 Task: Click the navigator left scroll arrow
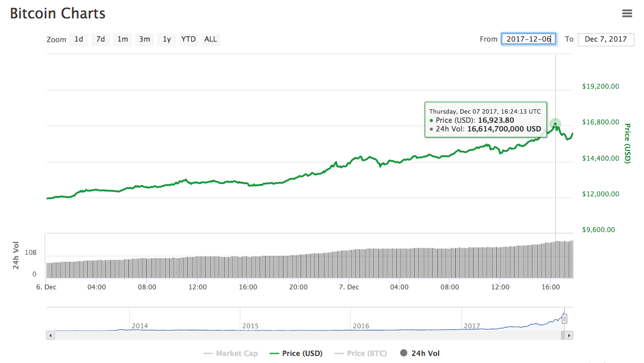tap(51, 335)
